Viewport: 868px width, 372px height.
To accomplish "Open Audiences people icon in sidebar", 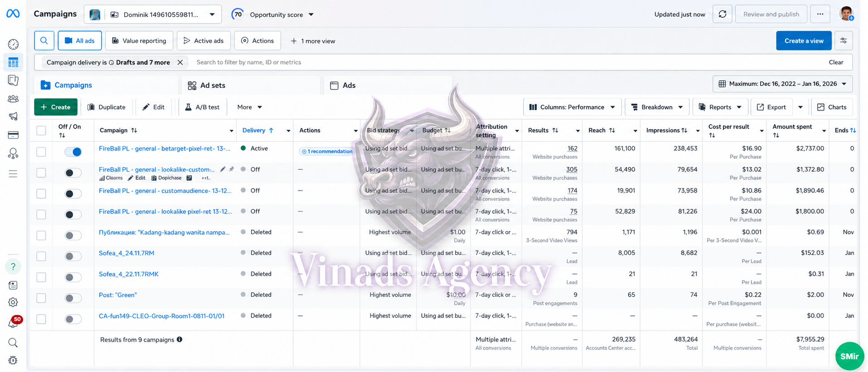I will [x=13, y=99].
